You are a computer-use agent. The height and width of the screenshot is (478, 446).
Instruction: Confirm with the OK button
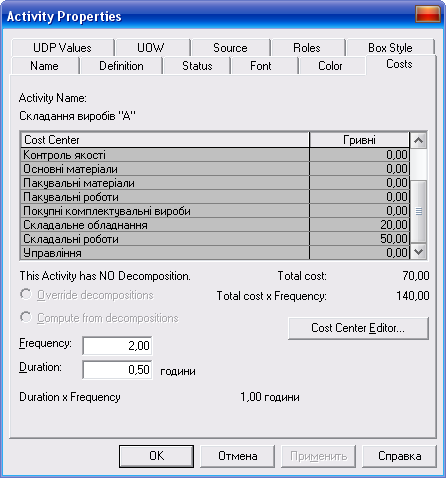(x=156, y=456)
